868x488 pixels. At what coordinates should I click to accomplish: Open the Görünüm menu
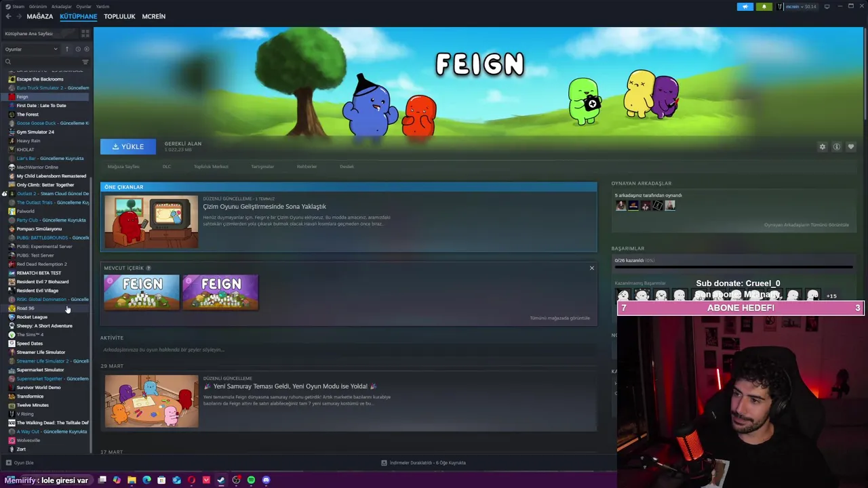37,7
